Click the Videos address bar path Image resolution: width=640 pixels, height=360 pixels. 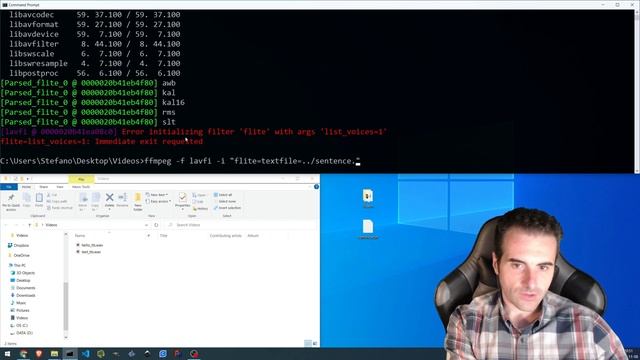click(51, 225)
